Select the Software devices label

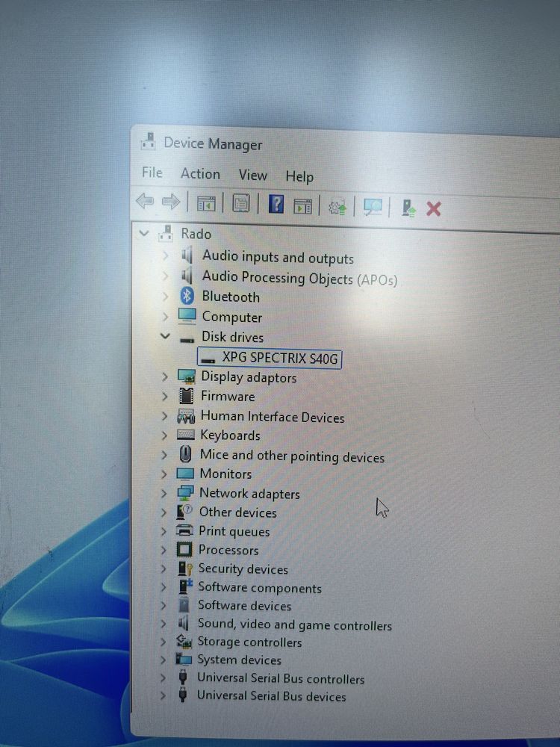[244, 606]
